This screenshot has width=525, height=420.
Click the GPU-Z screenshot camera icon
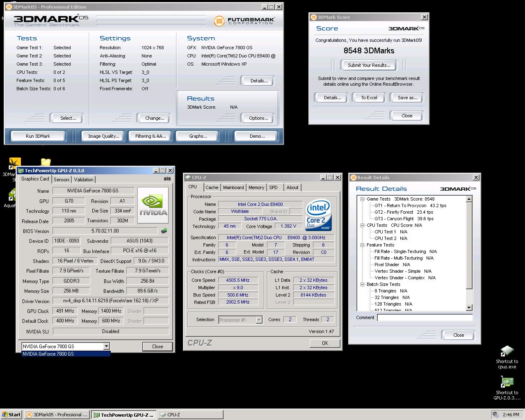[x=167, y=178]
